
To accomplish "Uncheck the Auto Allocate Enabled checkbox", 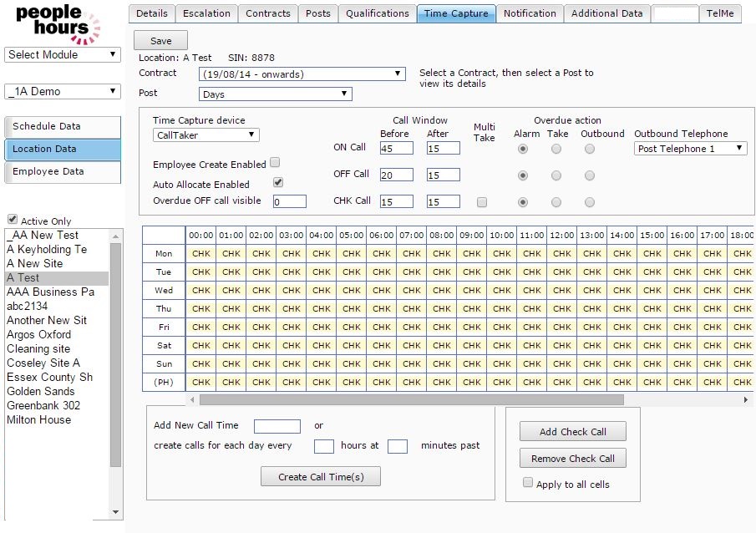I will pyautogui.click(x=278, y=182).
